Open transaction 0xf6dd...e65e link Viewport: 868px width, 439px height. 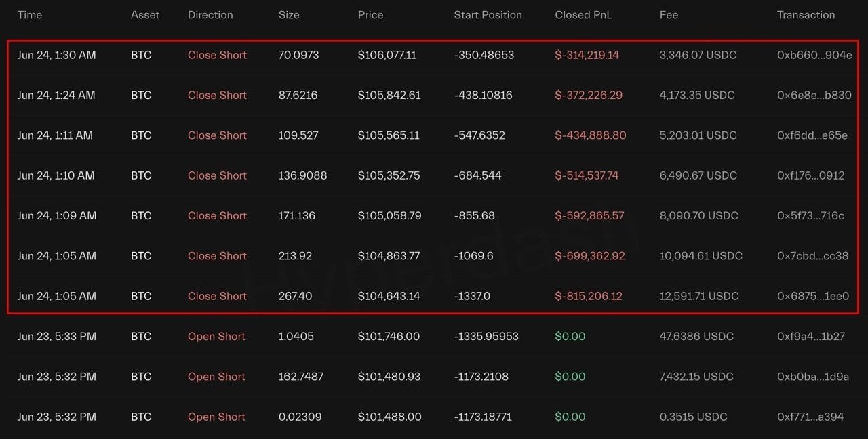tap(812, 135)
